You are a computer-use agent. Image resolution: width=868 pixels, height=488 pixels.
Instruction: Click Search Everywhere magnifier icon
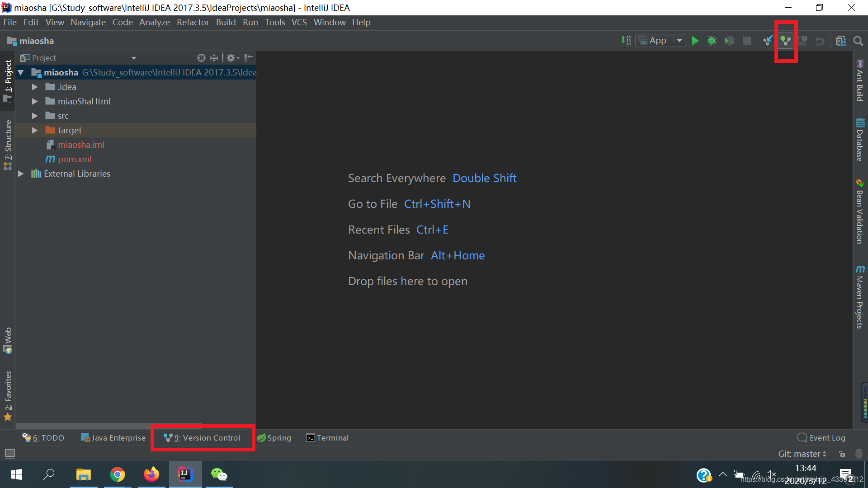[858, 41]
